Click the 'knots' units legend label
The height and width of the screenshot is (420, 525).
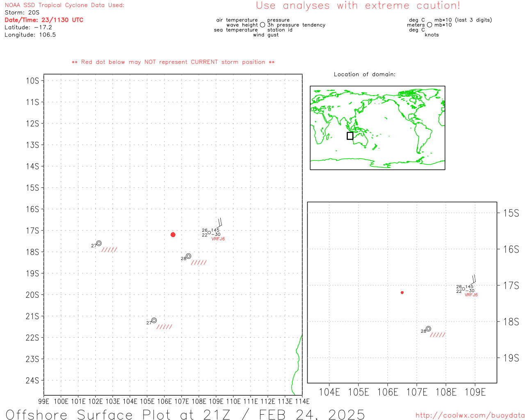[x=432, y=35]
